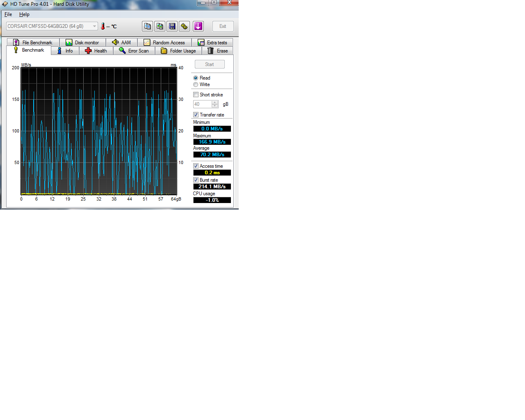Open the Help menu

24,14
